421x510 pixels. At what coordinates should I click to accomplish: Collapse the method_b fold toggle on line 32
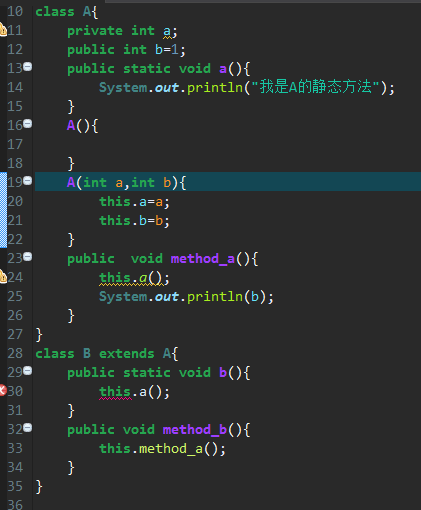pos(28,428)
